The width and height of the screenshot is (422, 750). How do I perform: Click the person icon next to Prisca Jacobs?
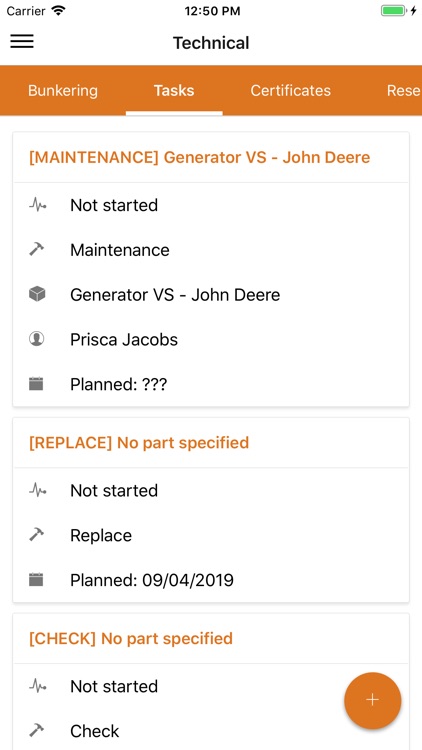coord(37,339)
